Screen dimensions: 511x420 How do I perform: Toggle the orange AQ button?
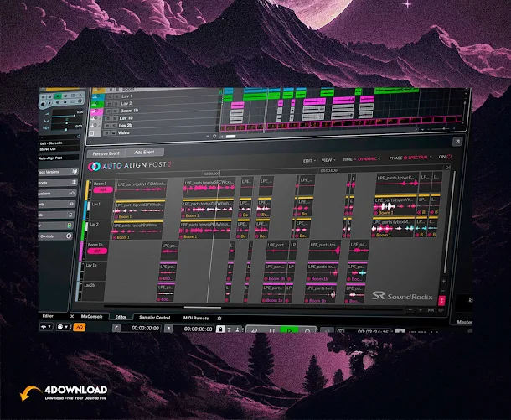click(80, 327)
